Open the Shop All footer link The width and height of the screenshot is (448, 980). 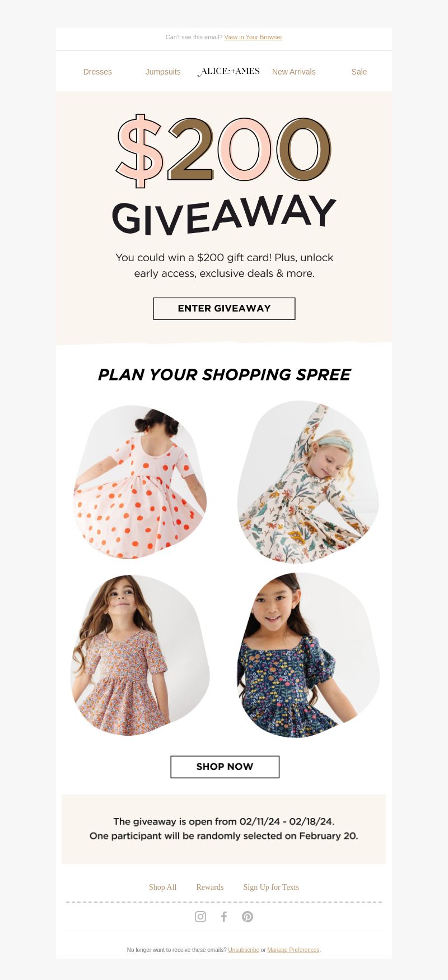(x=162, y=887)
